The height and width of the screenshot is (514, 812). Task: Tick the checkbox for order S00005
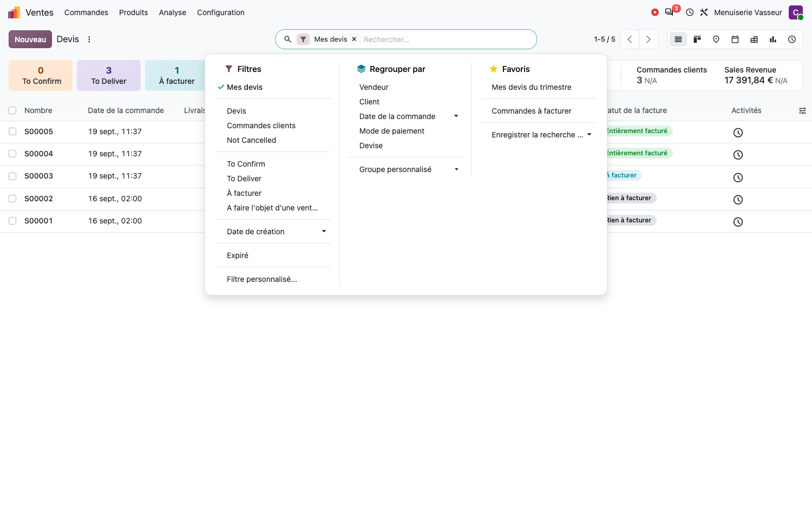coord(12,131)
